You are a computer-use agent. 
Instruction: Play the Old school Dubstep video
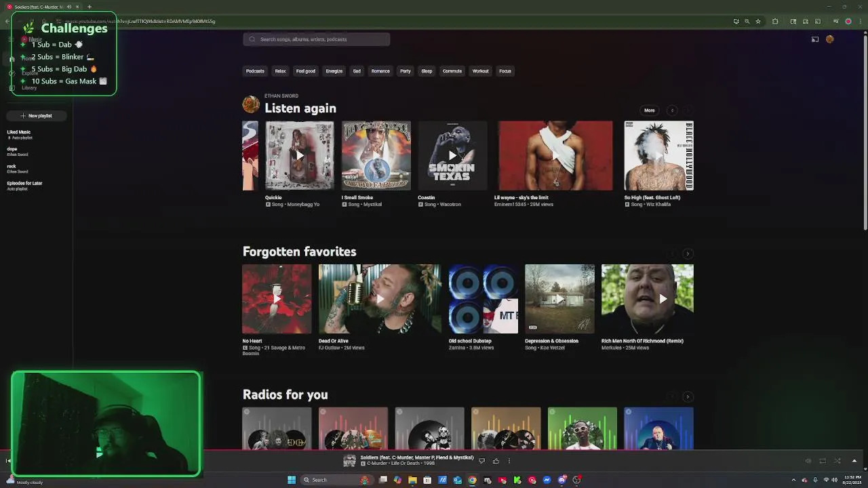coord(483,299)
